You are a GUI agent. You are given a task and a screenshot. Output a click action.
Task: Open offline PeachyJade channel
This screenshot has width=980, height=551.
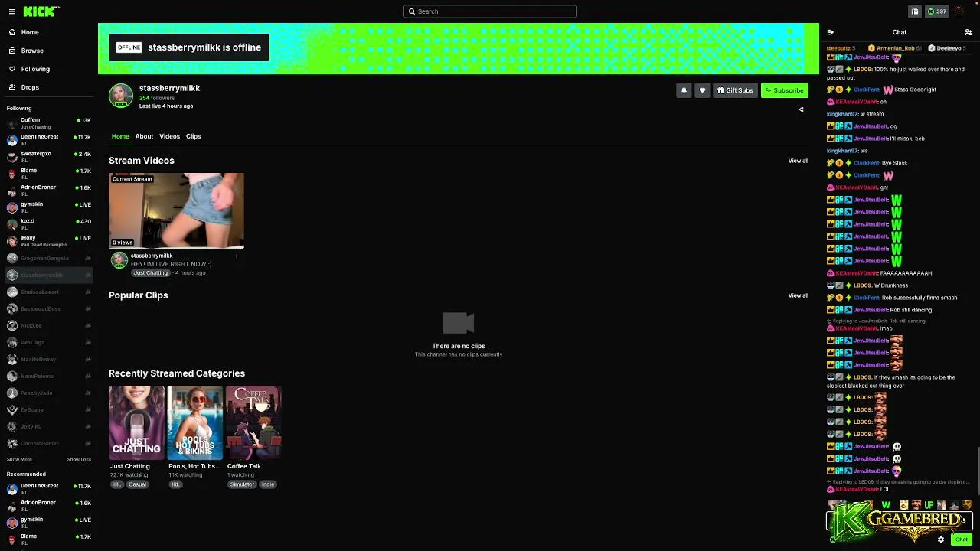click(47, 393)
